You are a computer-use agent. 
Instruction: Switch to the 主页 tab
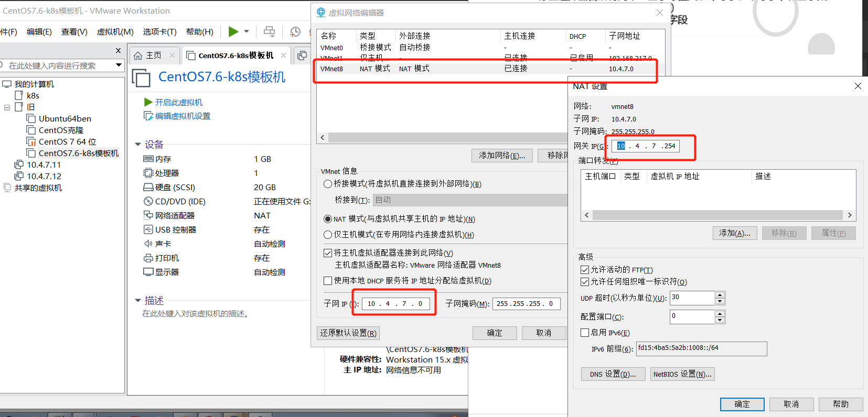coord(153,56)
